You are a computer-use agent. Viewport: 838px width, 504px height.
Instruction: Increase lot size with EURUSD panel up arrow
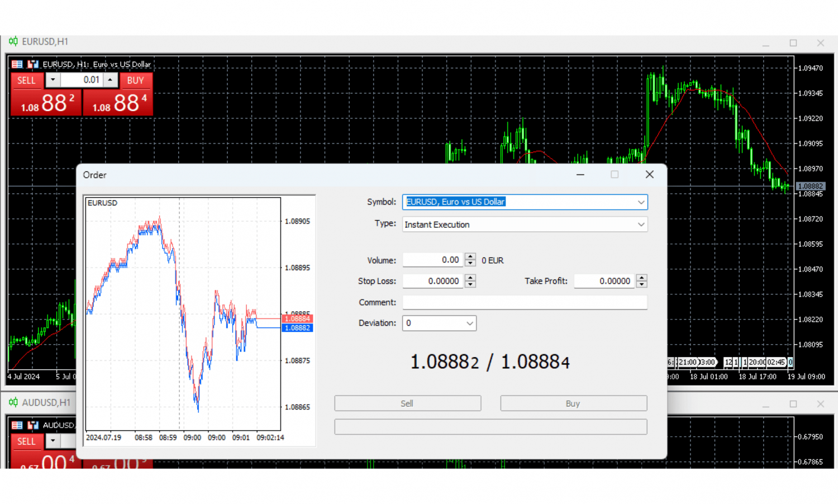[x=110, y=80]
